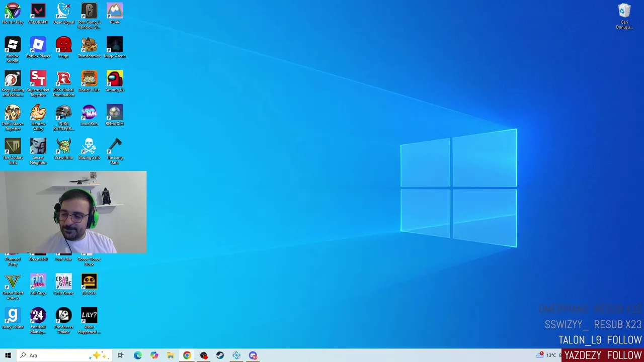Open the REMATCH game shortcut

[115, 115]
